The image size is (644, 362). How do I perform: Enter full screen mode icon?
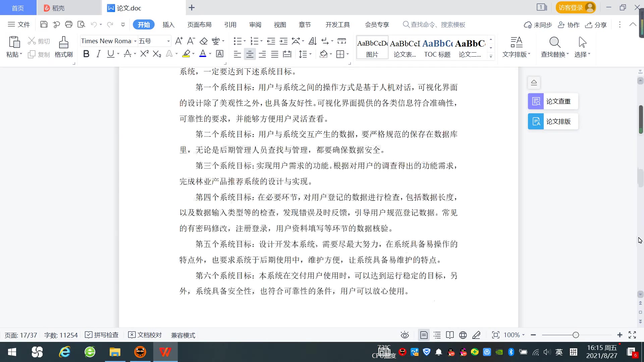pos(632,335)
